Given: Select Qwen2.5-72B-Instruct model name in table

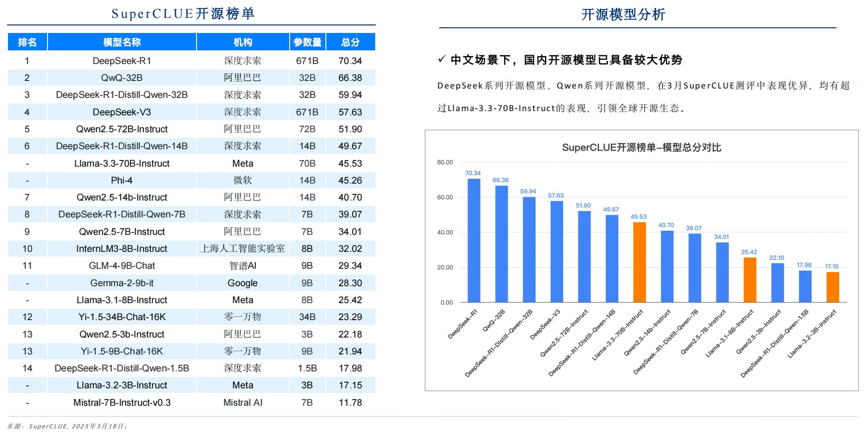Looking at the screenshot, I should [122, 129].
